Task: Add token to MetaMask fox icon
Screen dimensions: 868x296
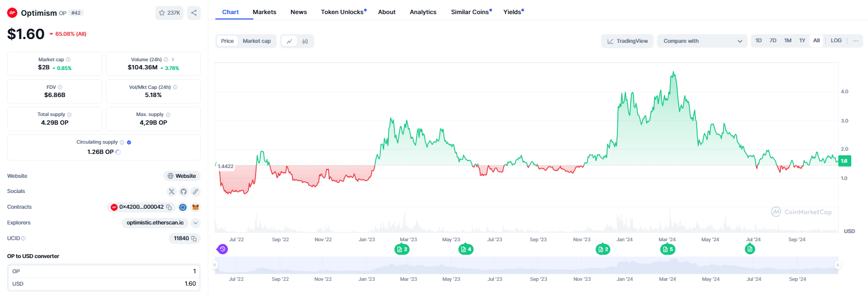Action: (195, 207)
